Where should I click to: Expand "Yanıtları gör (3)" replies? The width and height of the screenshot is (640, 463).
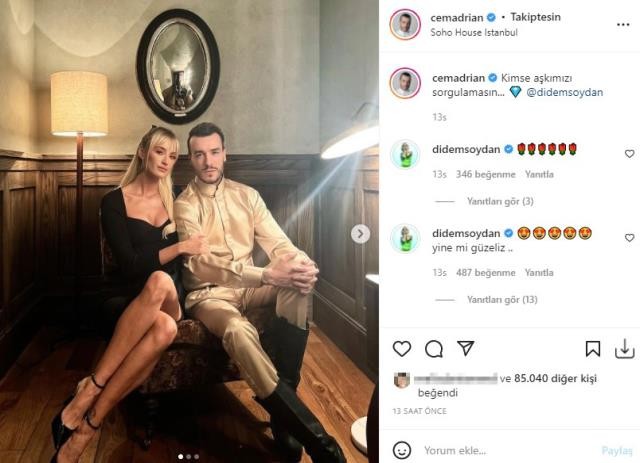(500, 201)
